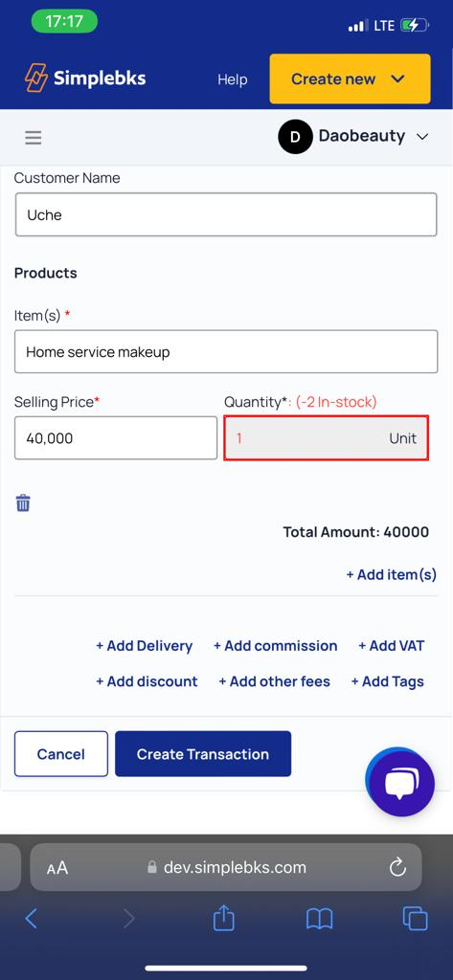Viewport: 453px width, 980px height.
Task: Open the chat support bubble
Action: point(401,784)
